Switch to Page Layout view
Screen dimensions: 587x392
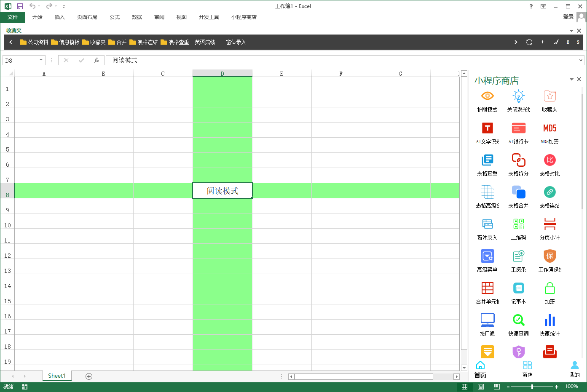point(481,387)
